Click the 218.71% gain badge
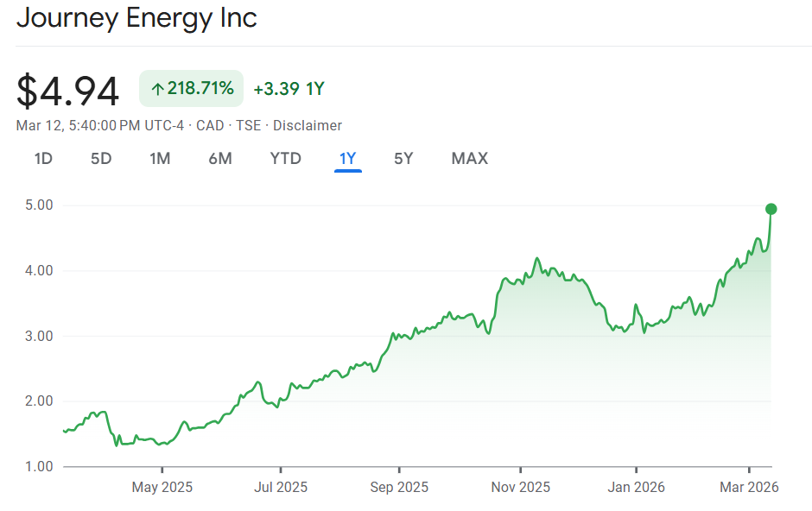 (191, 89)
